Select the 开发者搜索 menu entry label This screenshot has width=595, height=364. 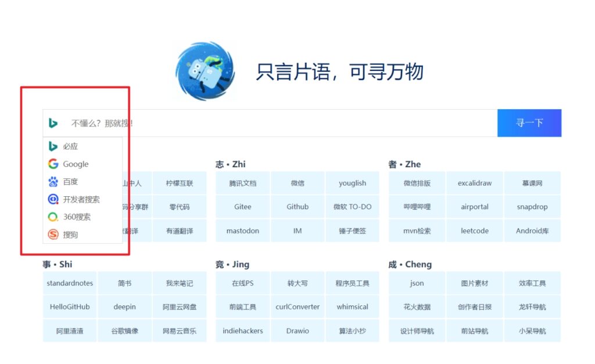[x=81, y=200]
